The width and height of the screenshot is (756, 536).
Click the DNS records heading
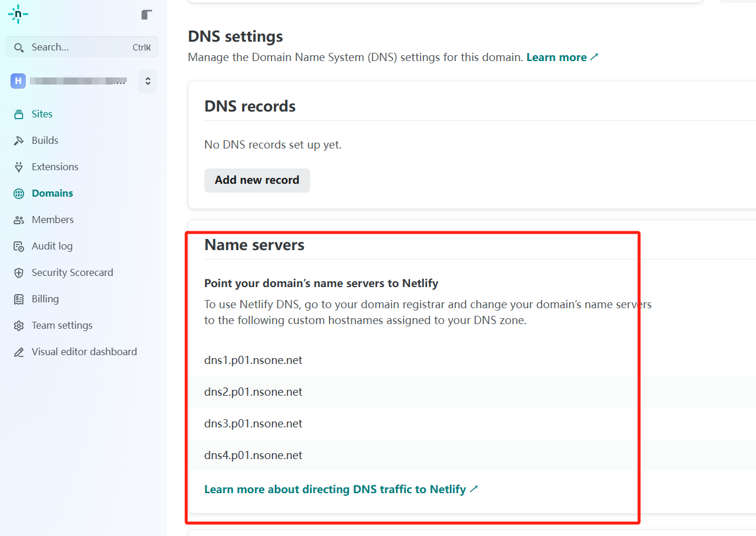coord(250,106)
